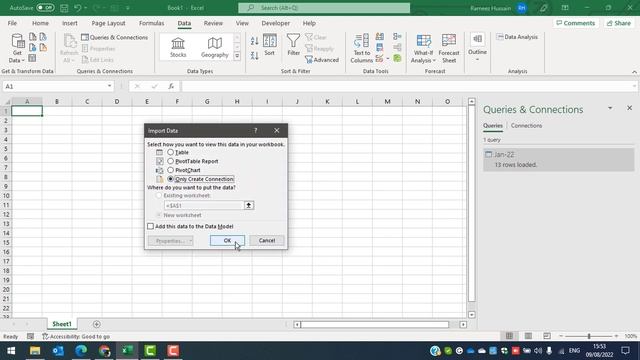Open Outlook from taskbar
Viewport: 640px width, 360px height.
[58, 351]
